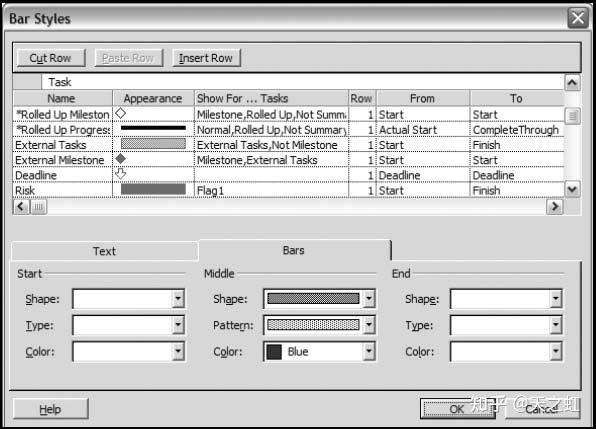Click the Cut Row button
This screenshot has width=596, height=429.
coord(51,58)
